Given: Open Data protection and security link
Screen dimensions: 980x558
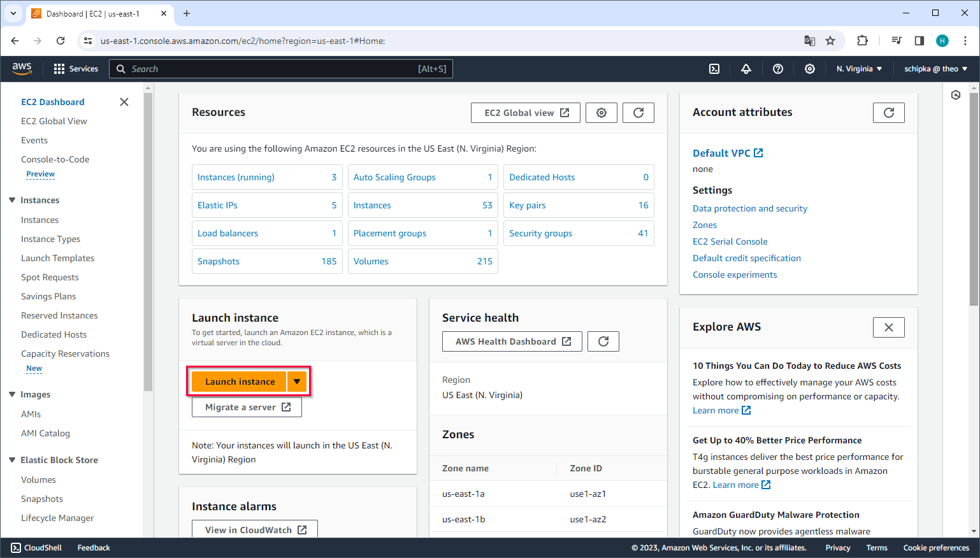Looking at the screenshot, I should coord(750,208).
